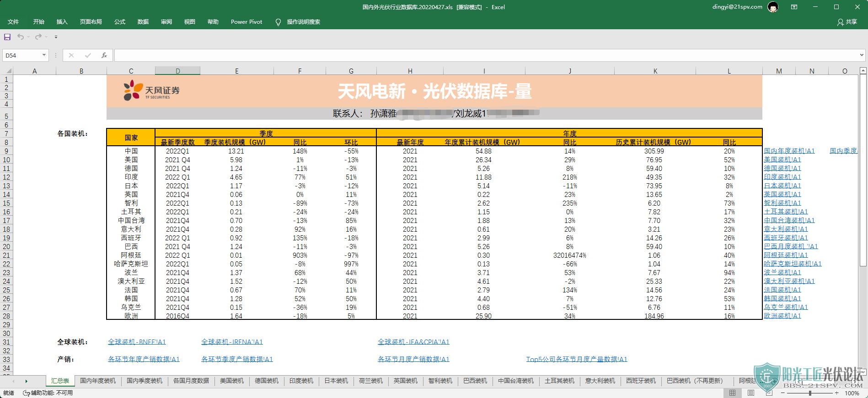
Task: Select cell with China value 13.21
Action: tap(236, 151)
